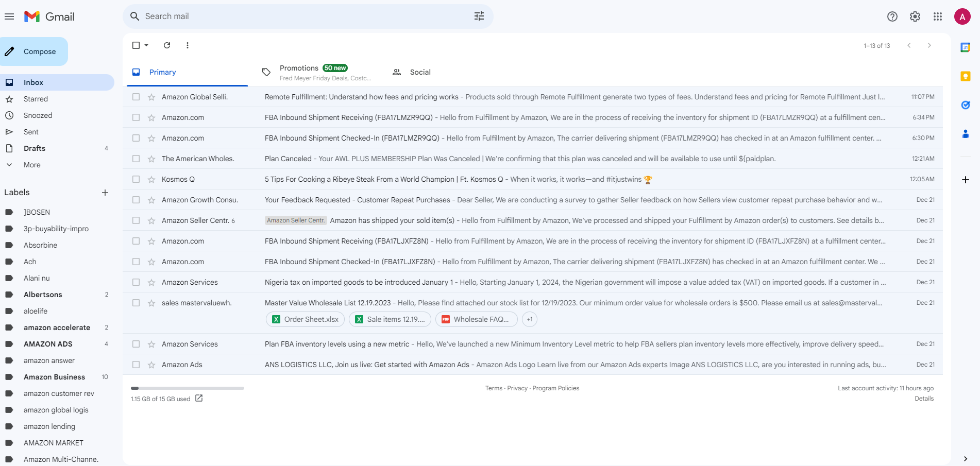Open Settings gear icon
Viewport: 980px width, 466px height.
pos(915,16)
